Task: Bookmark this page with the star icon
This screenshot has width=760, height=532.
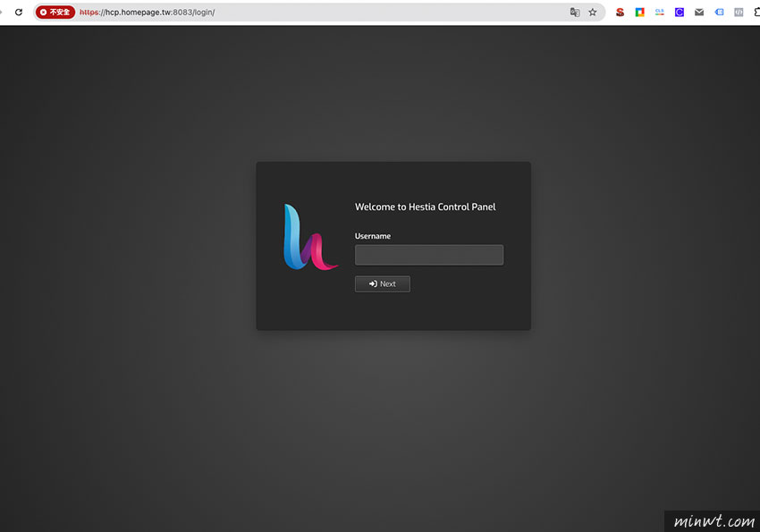Action: coord(593,13)
